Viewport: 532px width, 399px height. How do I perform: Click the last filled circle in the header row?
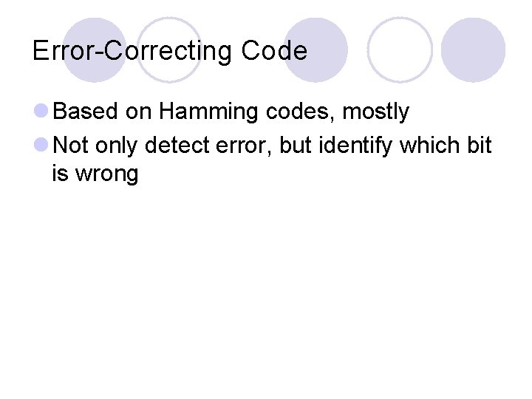(474, 50)
